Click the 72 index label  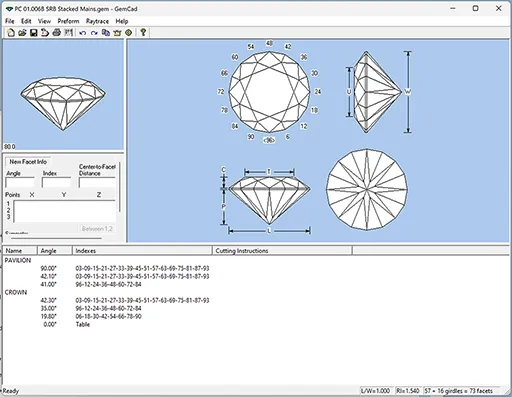(221, 92)
